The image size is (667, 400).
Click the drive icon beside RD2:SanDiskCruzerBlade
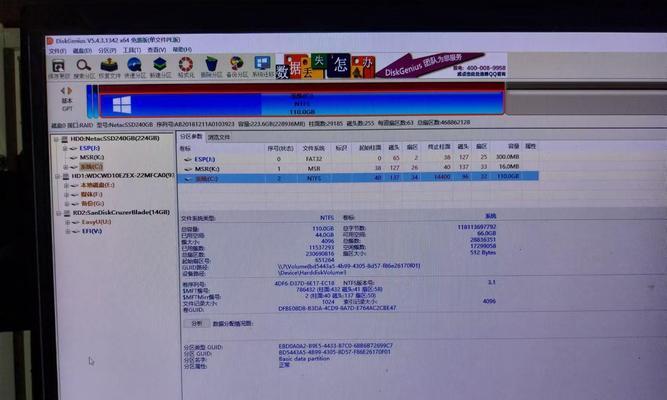pyautogui.click(x=67, y=213)
